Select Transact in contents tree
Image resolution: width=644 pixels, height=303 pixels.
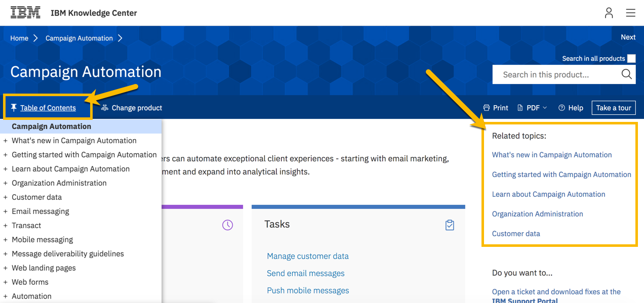point(26,226)
